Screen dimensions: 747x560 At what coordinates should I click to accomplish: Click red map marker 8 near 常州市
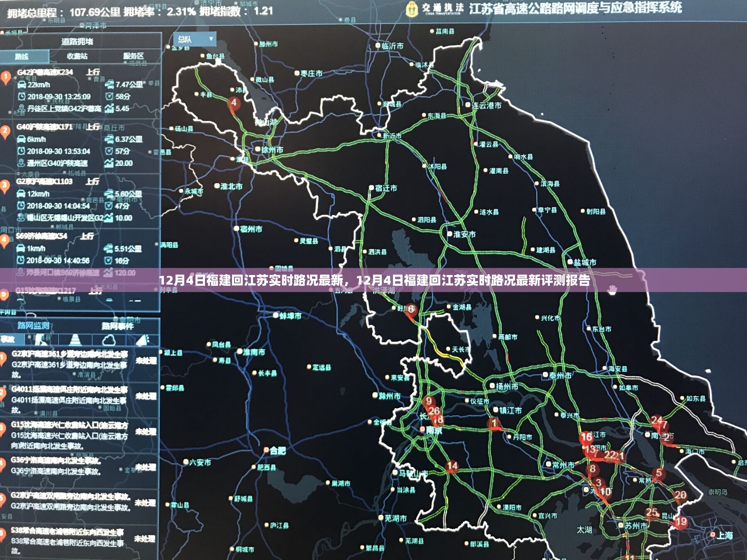592,469
